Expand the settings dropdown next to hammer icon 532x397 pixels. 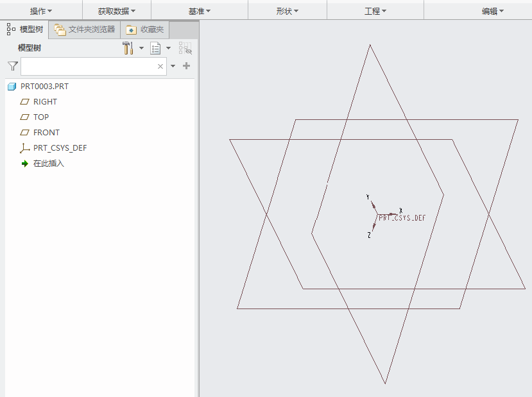[141, 48]
